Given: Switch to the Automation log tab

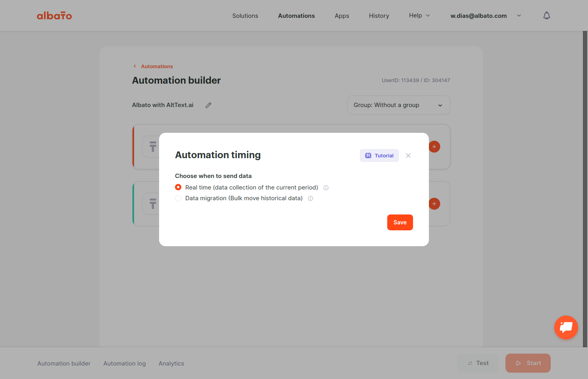Looking at the screenshot, I should tap(125, 364).
